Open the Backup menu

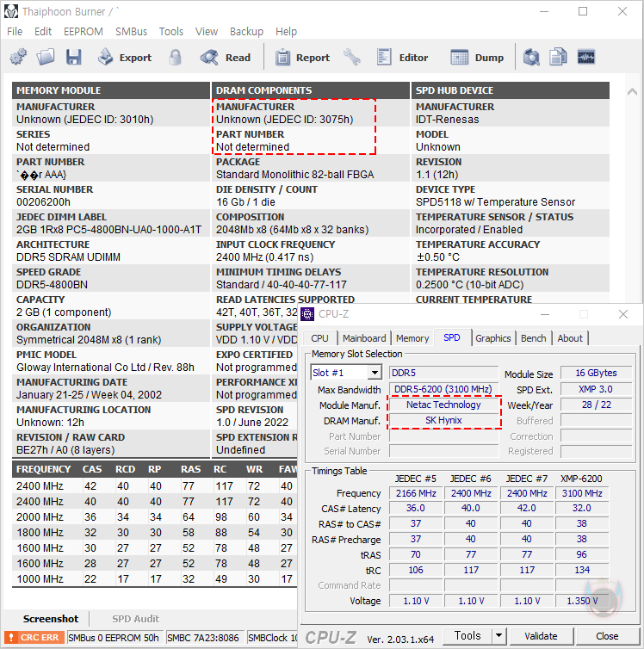tap(247, 32)
